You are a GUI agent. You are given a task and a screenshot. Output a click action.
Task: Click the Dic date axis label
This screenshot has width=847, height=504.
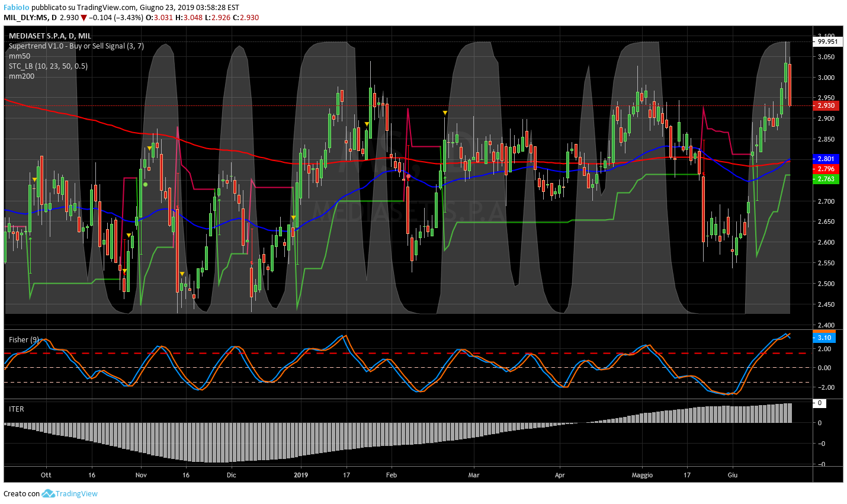click(232, 475)
